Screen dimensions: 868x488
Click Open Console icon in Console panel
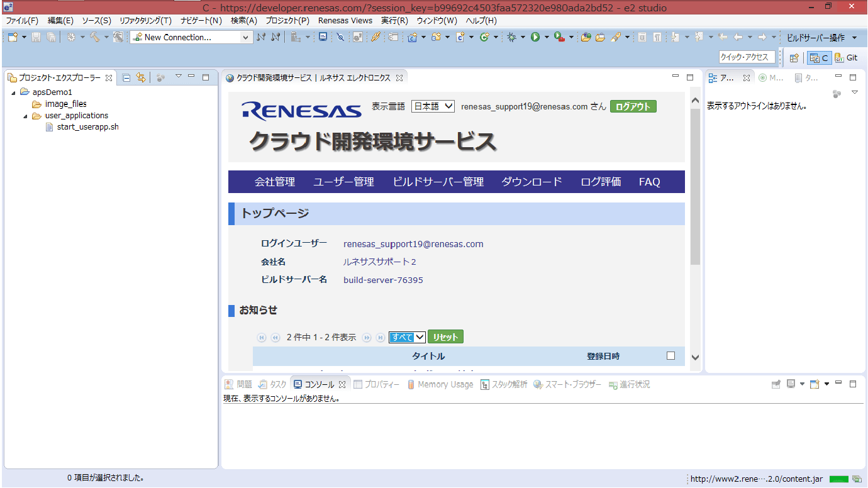815,384
